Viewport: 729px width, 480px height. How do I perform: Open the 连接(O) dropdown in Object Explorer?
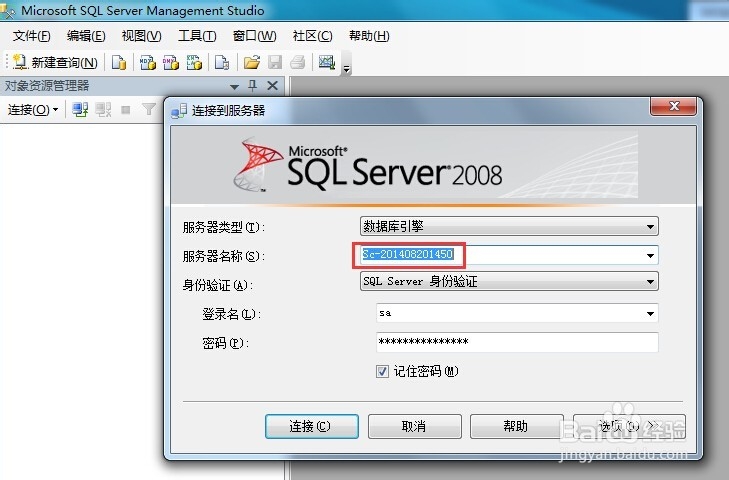[33, 110]
